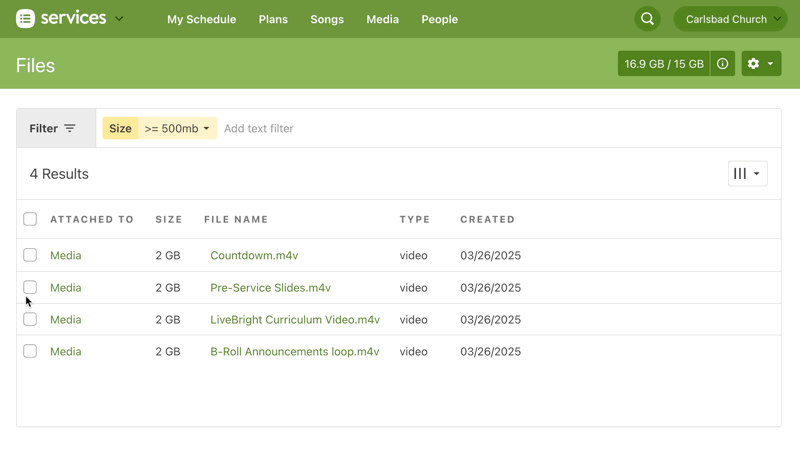Image resolution: width=800 pixels, height=462 pixels.
Task: Click the column layout icon button
Action: [x=747, y=174]
